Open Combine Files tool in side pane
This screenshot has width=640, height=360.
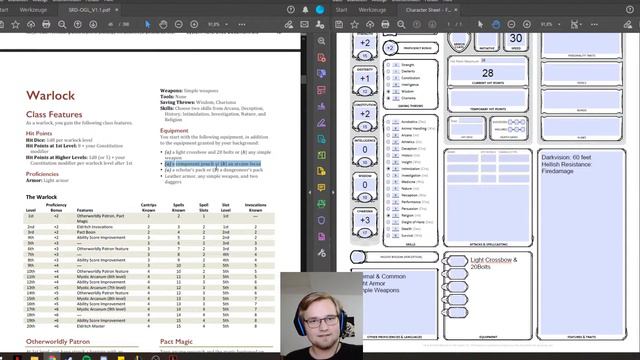(x=322, y=73)
